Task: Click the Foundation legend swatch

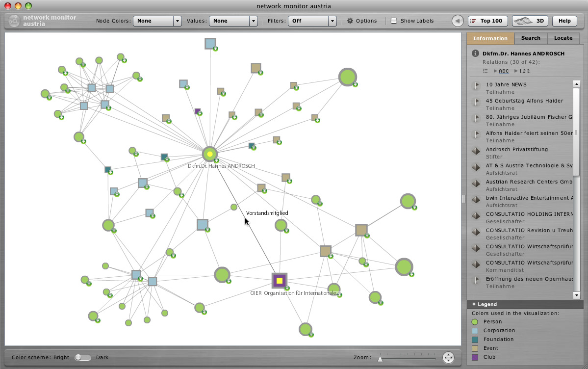Action: point(475,340)
